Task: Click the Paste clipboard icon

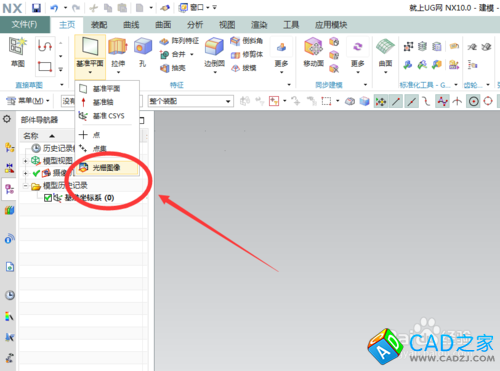Action: point(122,8)
